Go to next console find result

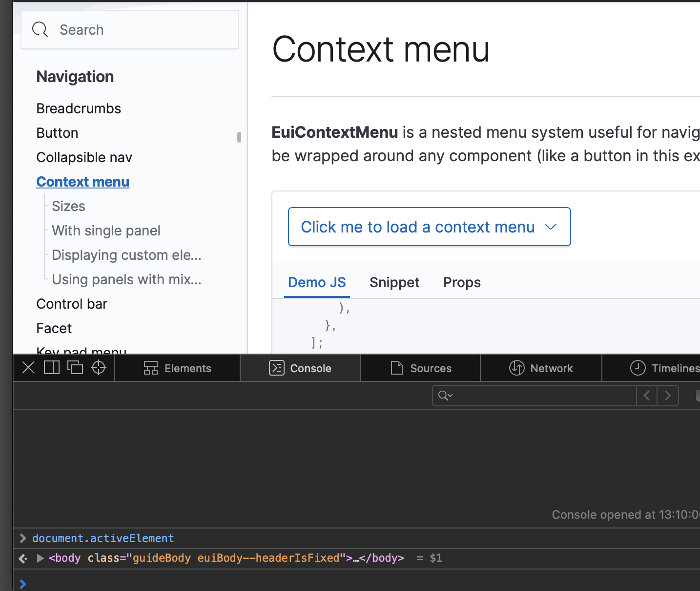click(x=668, y=396)
